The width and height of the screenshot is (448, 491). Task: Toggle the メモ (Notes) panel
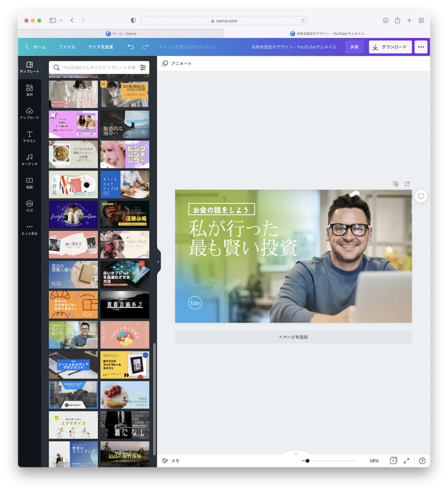coord(171,460)
